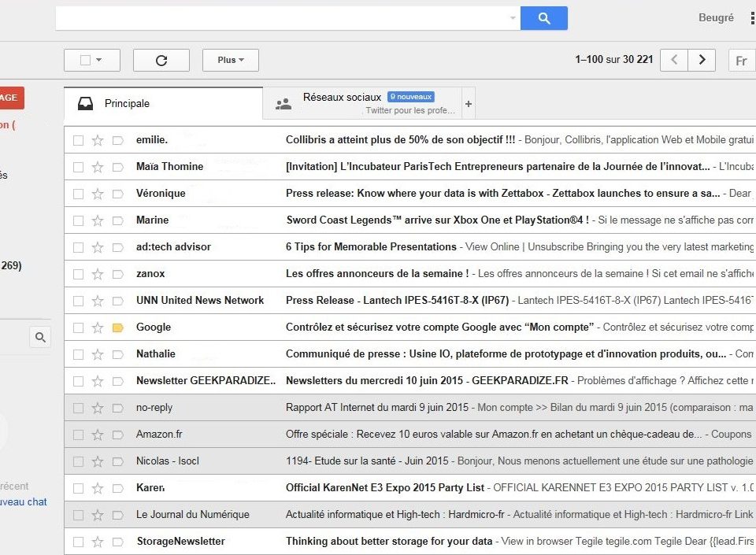Mark the StorageNewsletter email as important
Viewport: 756px width, 555px height.
tap(117, 542)
